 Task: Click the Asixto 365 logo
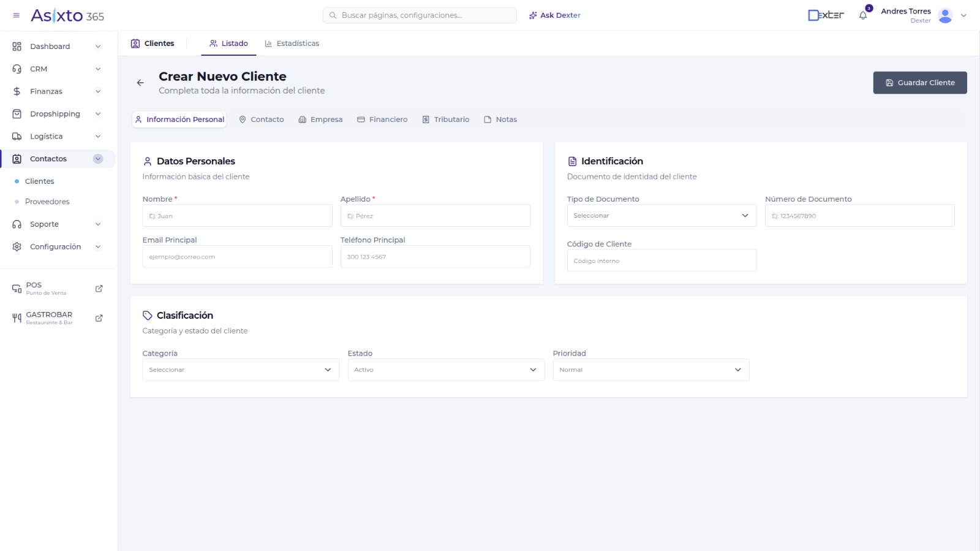(x=67, y=15)
